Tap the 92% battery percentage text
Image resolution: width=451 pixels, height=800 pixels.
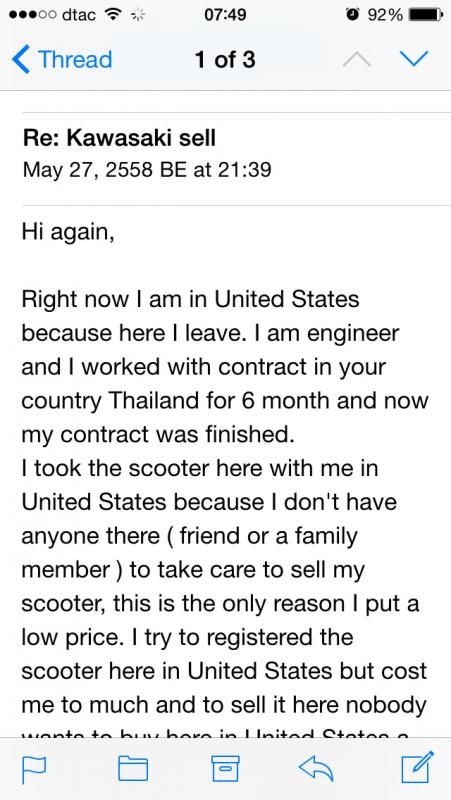click(385, 15)
